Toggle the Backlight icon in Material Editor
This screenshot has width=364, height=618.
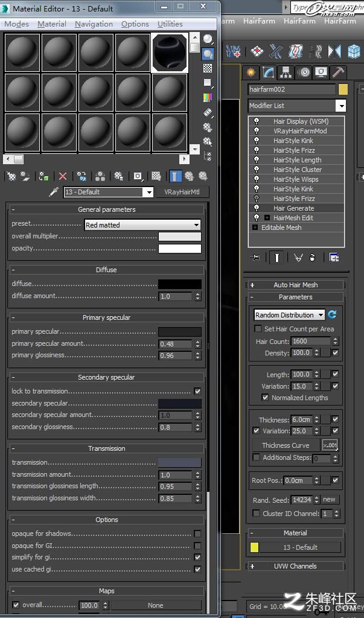(x=208, y=54)
